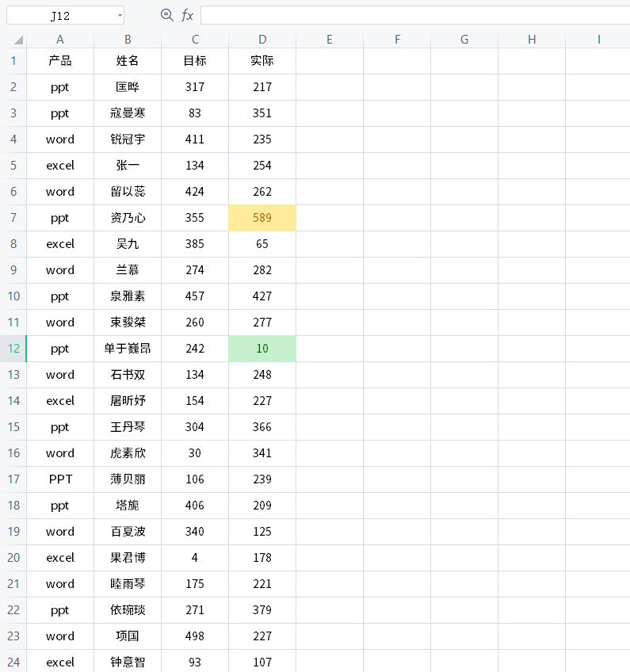Select row 12 header

(x=13, y=349)
